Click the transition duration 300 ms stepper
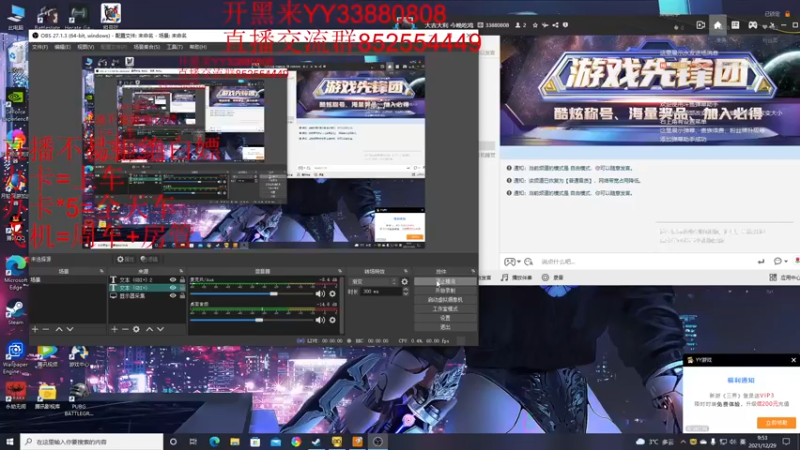The height and width of the screenshot is (450, 800). [406, 291]
